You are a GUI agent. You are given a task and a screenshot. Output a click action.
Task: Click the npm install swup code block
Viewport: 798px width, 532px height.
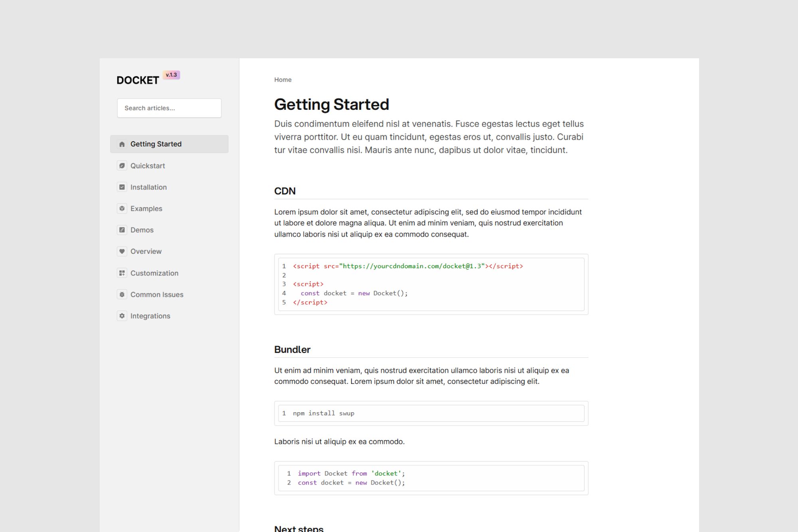[431, 413]
